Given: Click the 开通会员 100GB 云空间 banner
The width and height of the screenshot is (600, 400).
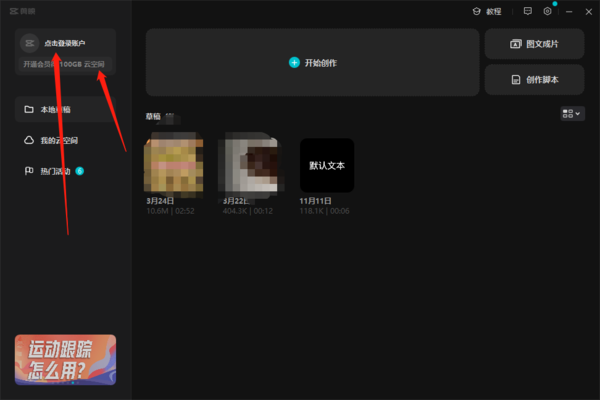Looking at the screenshot, I should point(64,64).
